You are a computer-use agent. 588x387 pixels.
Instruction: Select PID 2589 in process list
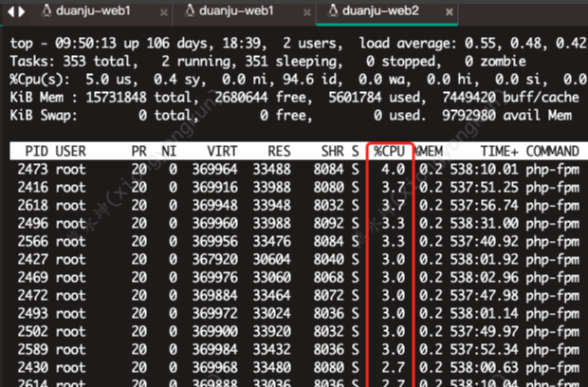pyautogui.click(x=32, y=349)
